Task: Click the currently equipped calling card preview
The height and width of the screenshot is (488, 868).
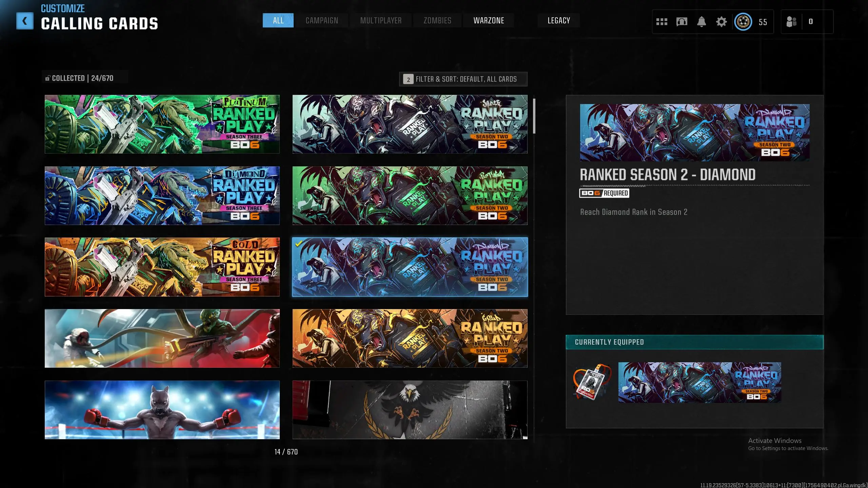Action: tap(699, 382)
